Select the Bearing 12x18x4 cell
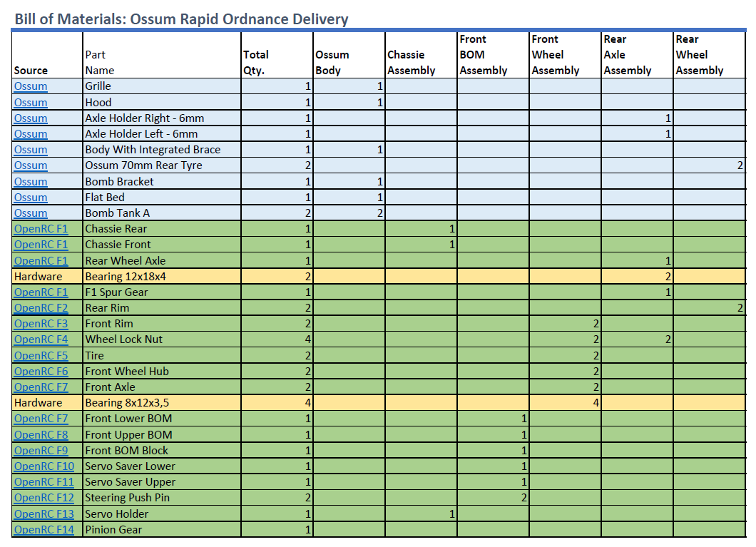Screen dimensions: 756x547 tap(161, 277)
